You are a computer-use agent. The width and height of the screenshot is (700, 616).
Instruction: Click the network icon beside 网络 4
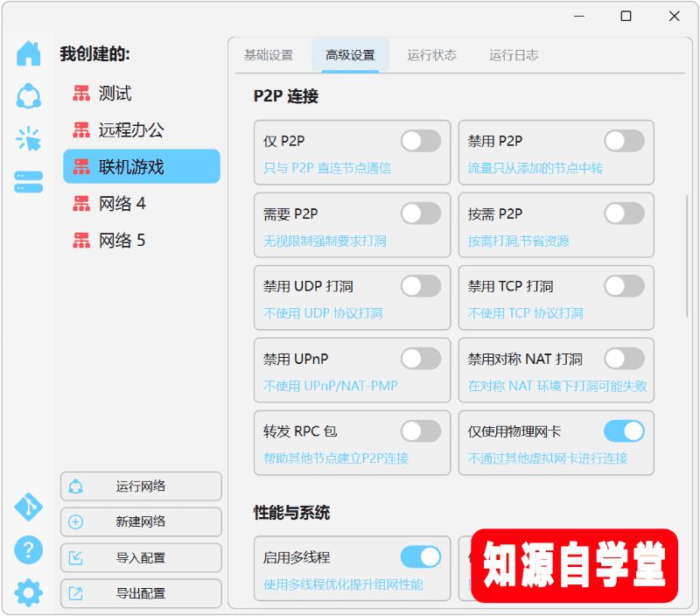pos(81,203)
